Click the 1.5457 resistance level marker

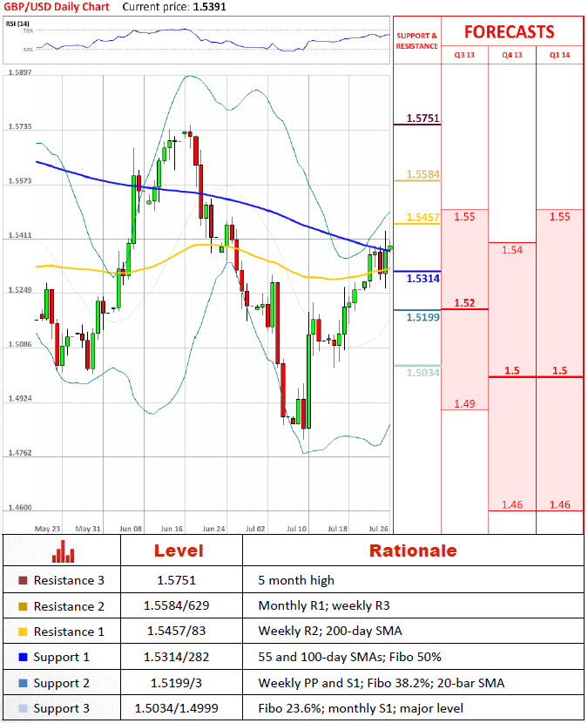pos(422,218)
